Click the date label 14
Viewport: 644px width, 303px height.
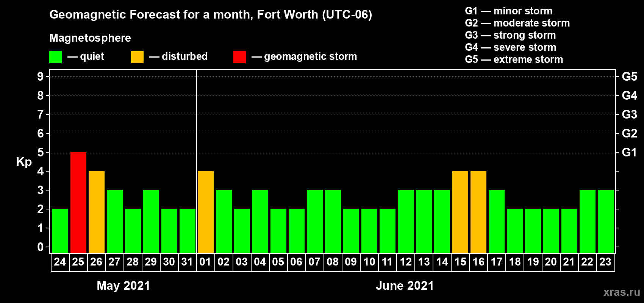click(x=442, y=262)
